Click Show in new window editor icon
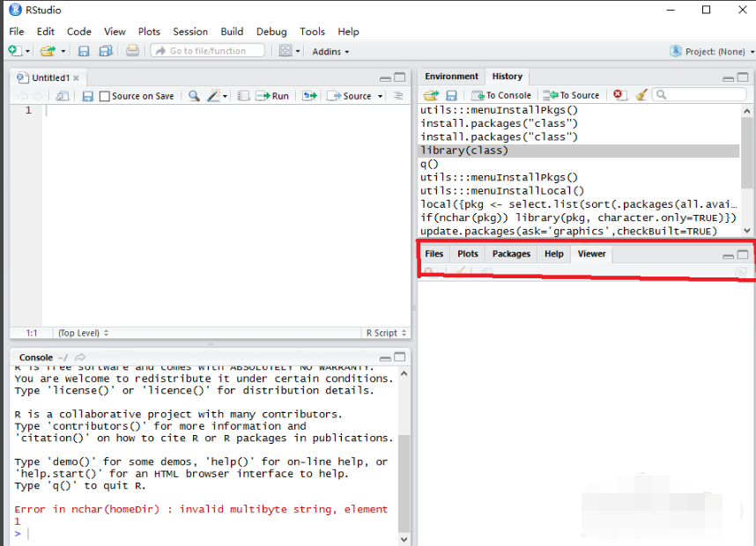The width and height of the screenshot is (756, 546). pos(63,96)
